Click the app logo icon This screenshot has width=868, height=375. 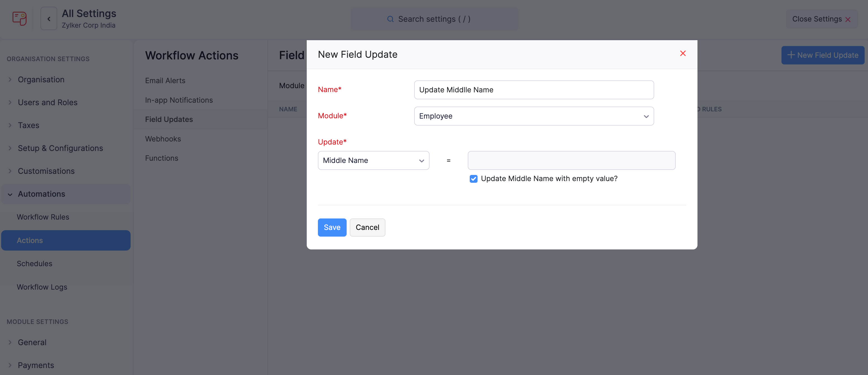click(x=19, y=18)
